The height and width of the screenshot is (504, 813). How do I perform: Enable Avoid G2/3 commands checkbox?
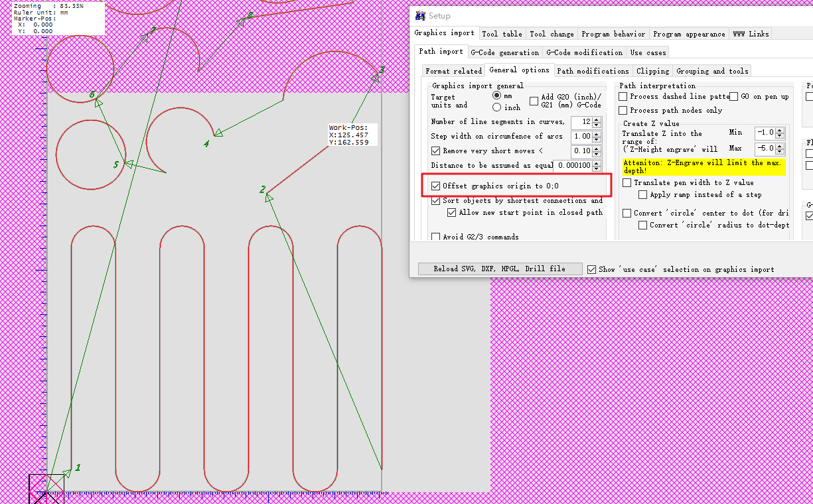[x=436, y=237]
